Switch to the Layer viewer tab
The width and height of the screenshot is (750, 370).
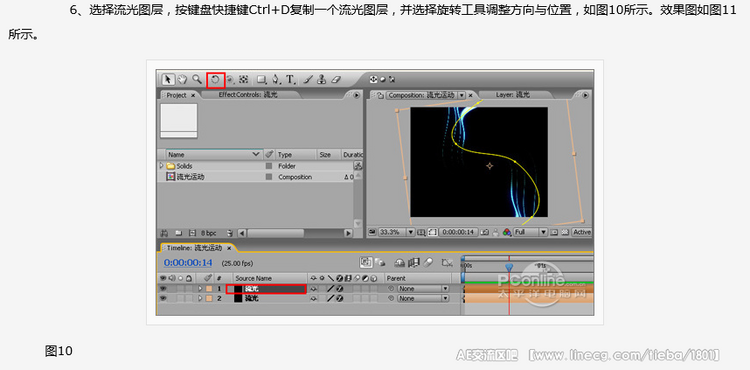pos(513,95)
